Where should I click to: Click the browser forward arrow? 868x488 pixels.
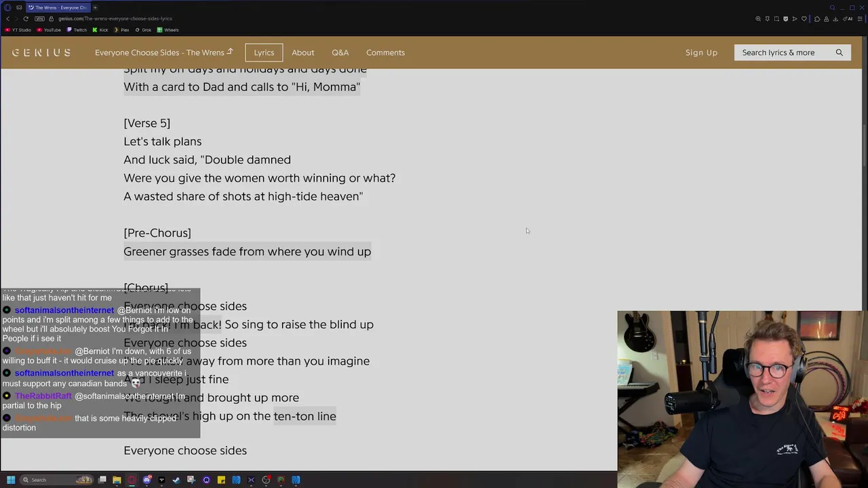click(x=16, y=18)
